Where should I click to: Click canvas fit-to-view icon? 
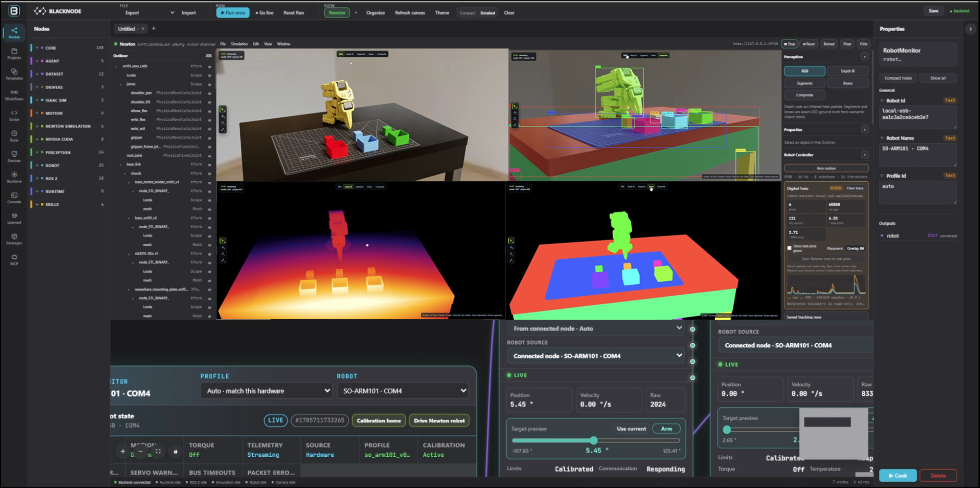coord(158,452)
